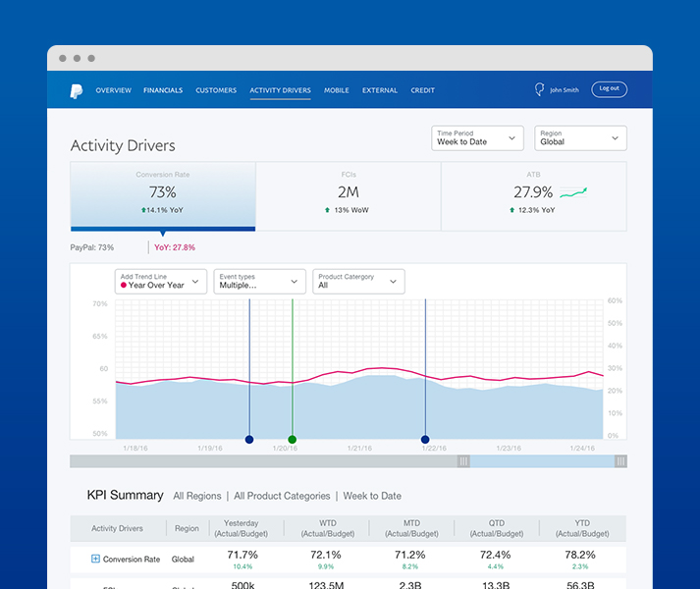Open the Product Category dropdown

(x=358, y=282)
